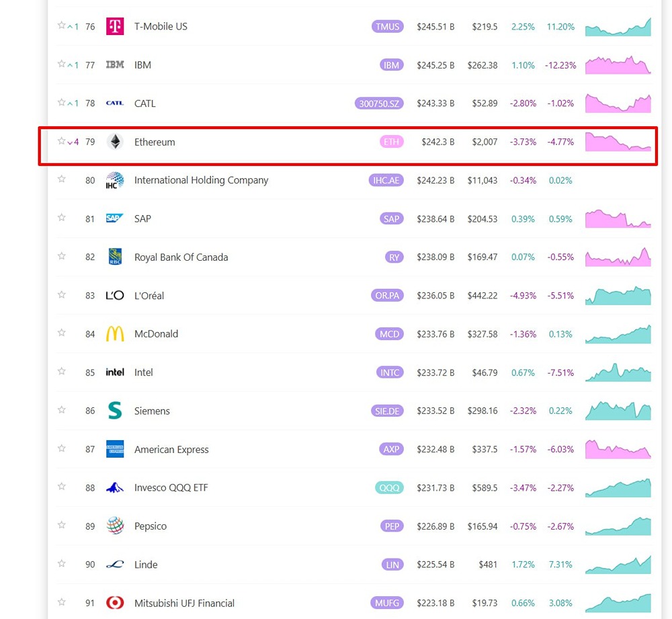Click the Pepsico globe logo icon

115,526
